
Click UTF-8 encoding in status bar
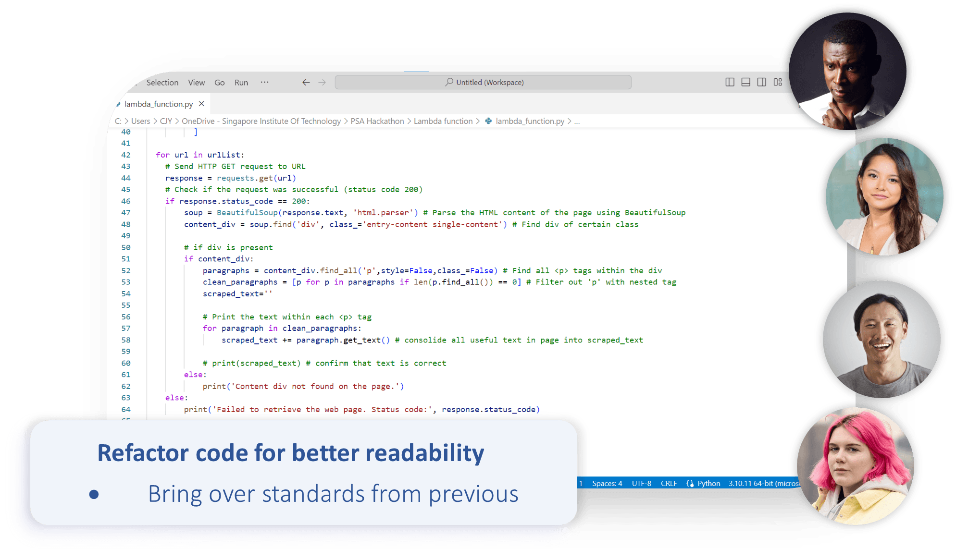point(641,483)
